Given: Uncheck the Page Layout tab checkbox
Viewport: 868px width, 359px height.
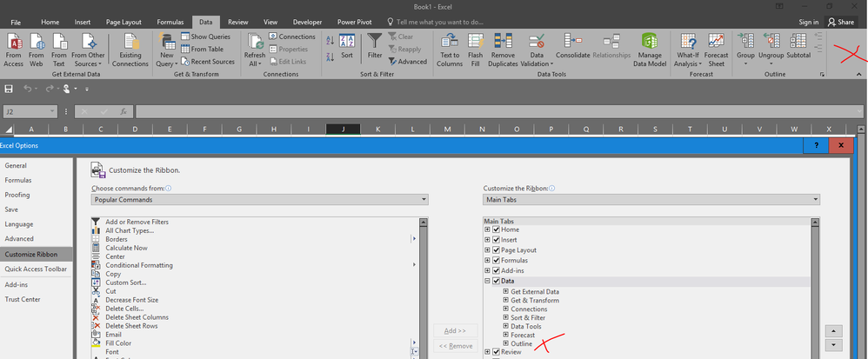Looking at the screenshot, I should pyautogui.click(x=497, y=249).
